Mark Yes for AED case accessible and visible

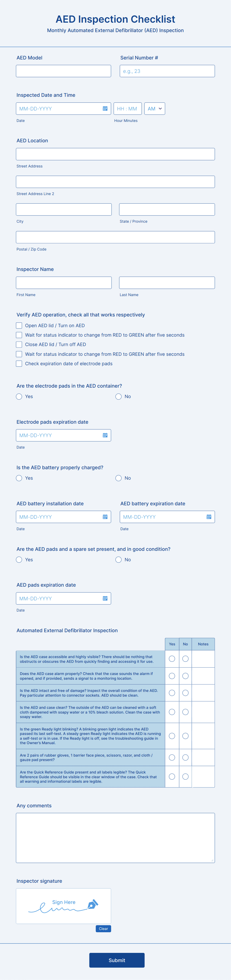click(172, 659)
